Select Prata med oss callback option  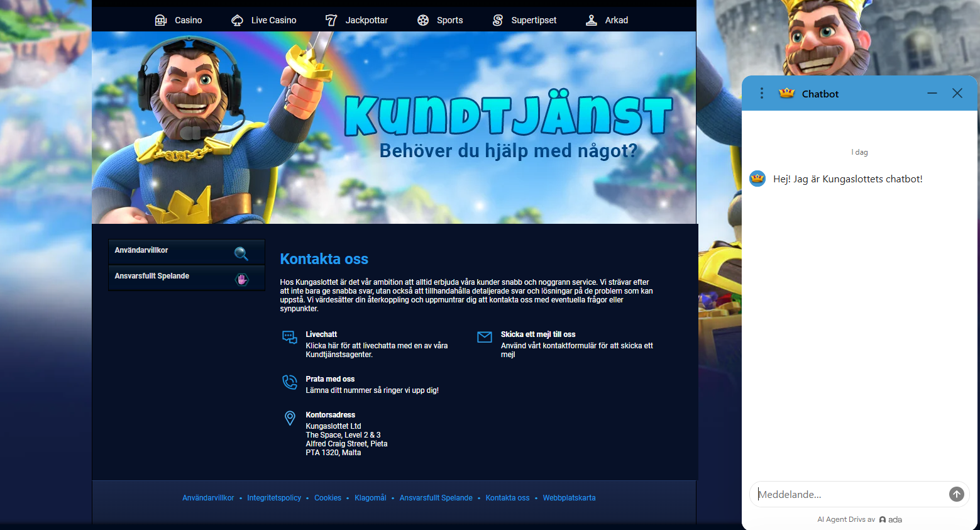[372, 385]
